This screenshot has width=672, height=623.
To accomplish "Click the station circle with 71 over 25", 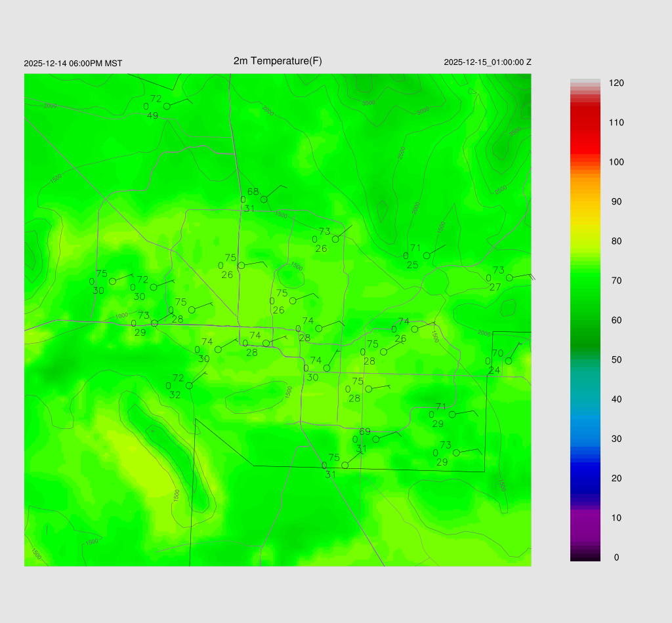I will coord(427,256).
